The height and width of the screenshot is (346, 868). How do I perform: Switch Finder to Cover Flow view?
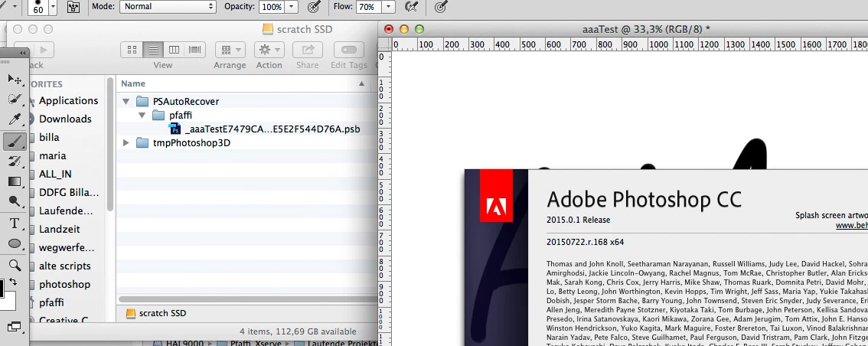pyautogui.click(x=195, y=50)
